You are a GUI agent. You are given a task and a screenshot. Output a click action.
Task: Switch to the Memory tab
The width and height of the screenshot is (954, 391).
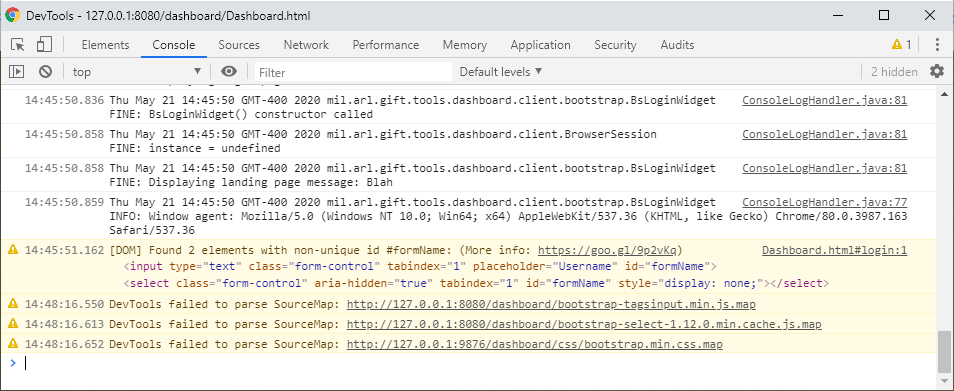[x=465, y=44]
